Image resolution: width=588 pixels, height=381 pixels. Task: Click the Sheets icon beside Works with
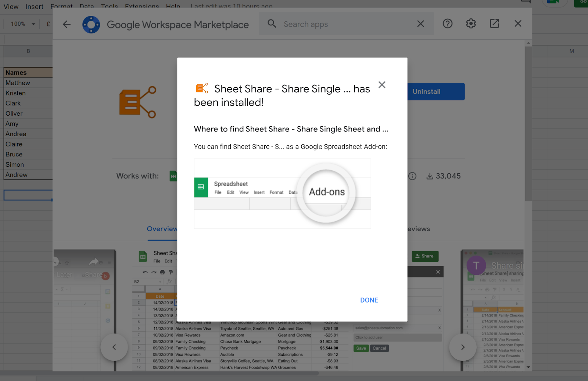point(173,176)
